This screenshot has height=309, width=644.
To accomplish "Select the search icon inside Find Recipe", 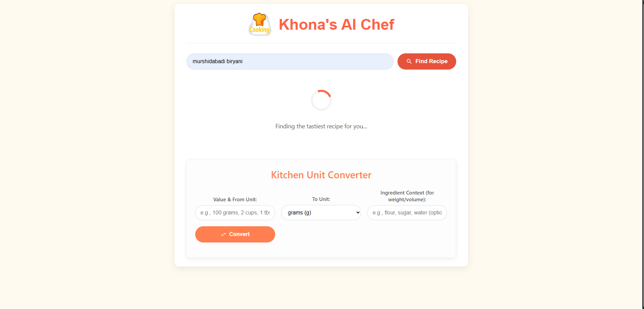I will (409, 61).
